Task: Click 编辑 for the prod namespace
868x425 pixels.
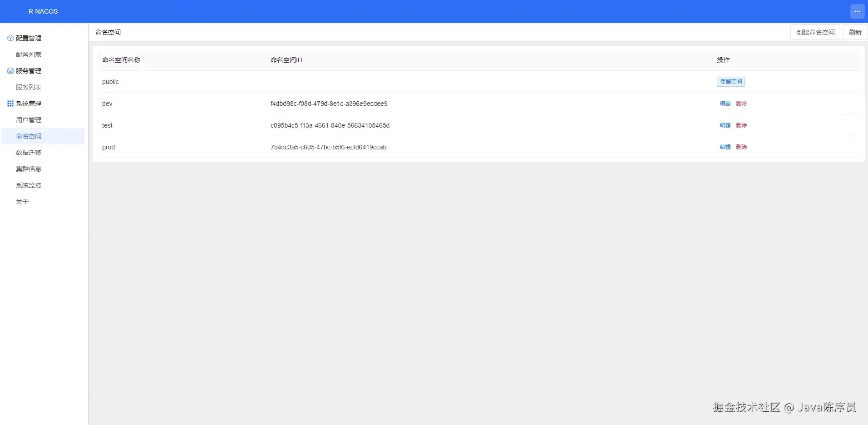Action: (725, 147)
